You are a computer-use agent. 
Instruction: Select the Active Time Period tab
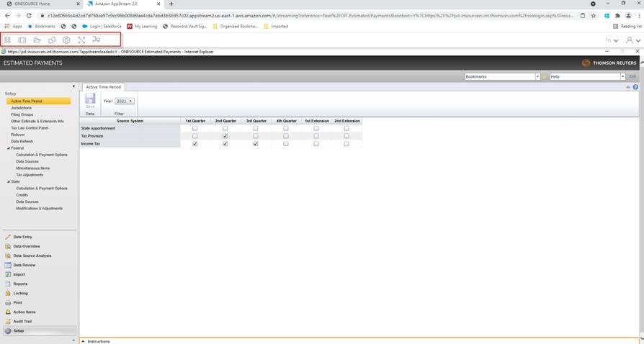(104, 87)
